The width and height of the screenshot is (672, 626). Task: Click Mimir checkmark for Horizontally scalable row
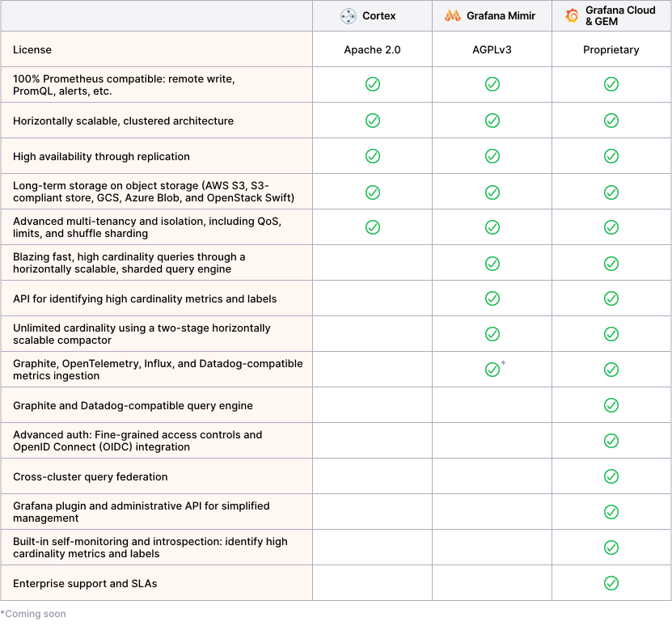coord(492,121)
